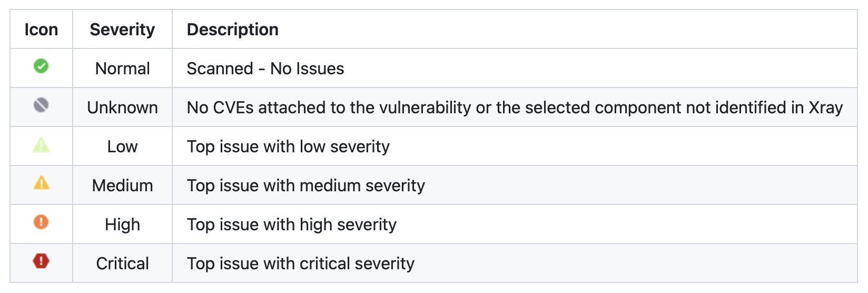Click the red Critical severity hexagon icon

(41, 261)
